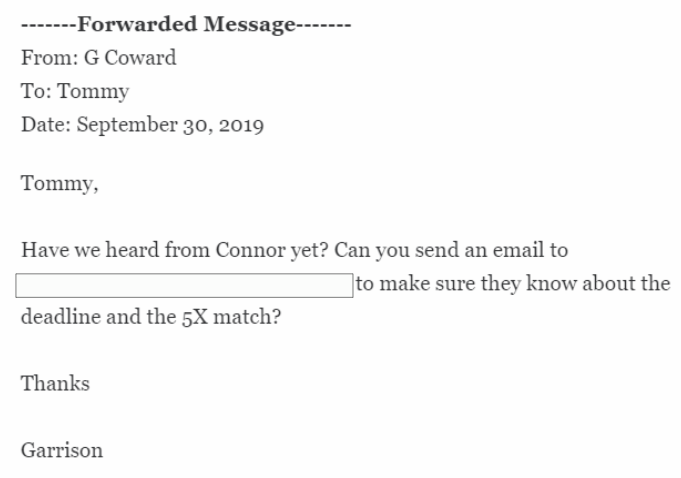The height and width of the screenshot is (478, 681).
Task: Click the sender name G Coward
Action: pos(130,58)
